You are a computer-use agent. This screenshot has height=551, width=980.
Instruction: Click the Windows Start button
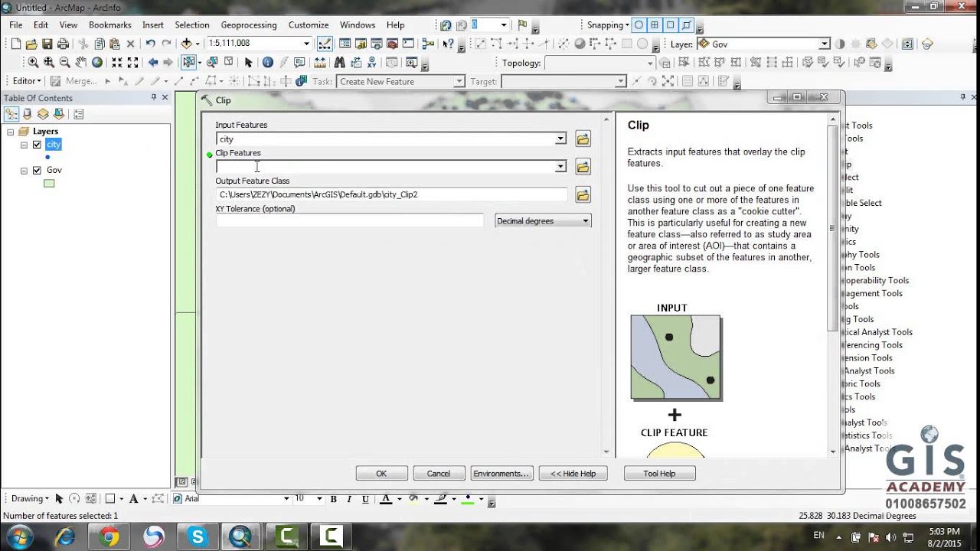(x=18, y=537)
